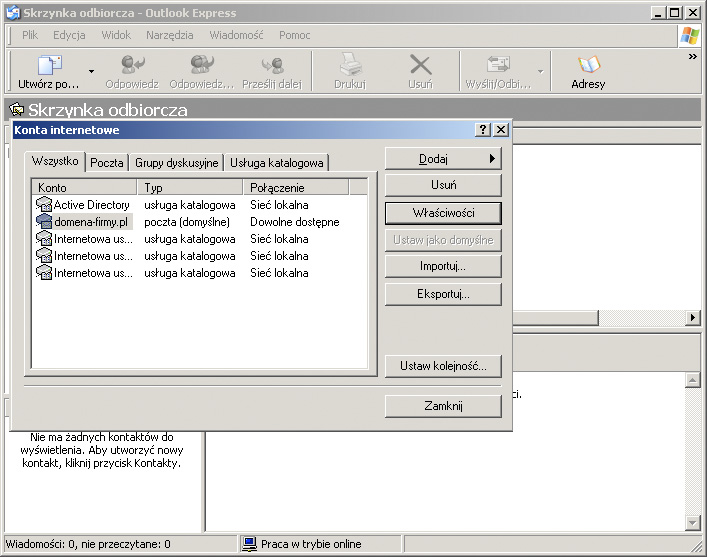
Task: Click 'Praca w trybie online' status text
Action: [x=311, y=544]
